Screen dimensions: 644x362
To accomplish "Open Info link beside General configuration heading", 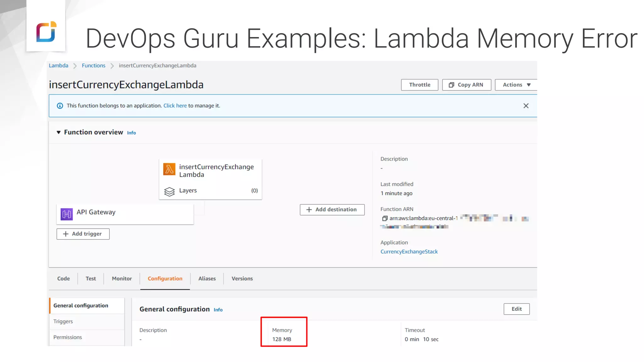I will [x=218, y=310].
